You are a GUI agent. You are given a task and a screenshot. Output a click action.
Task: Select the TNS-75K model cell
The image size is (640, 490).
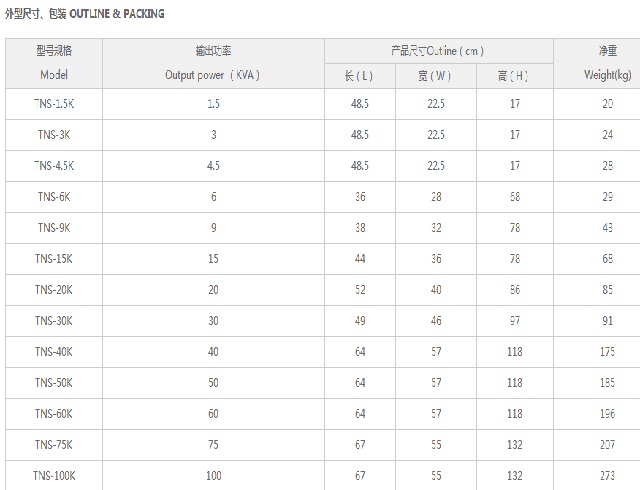click(54, 445)
